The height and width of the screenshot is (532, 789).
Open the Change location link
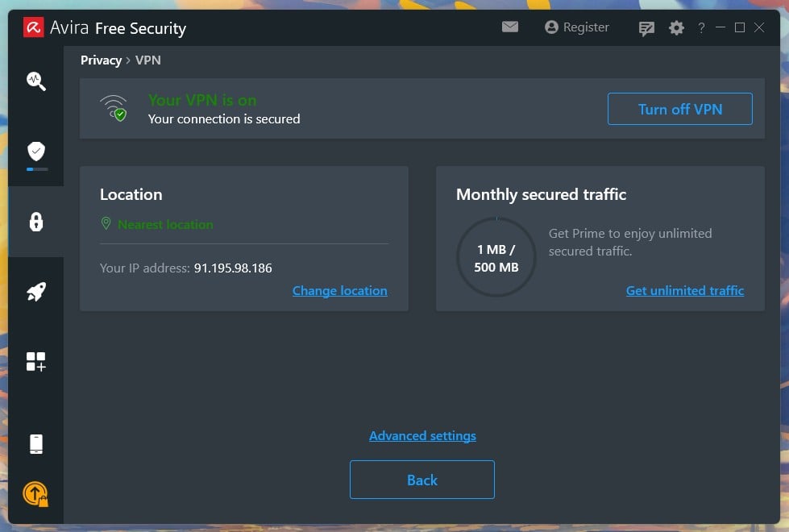coord(339,291)
